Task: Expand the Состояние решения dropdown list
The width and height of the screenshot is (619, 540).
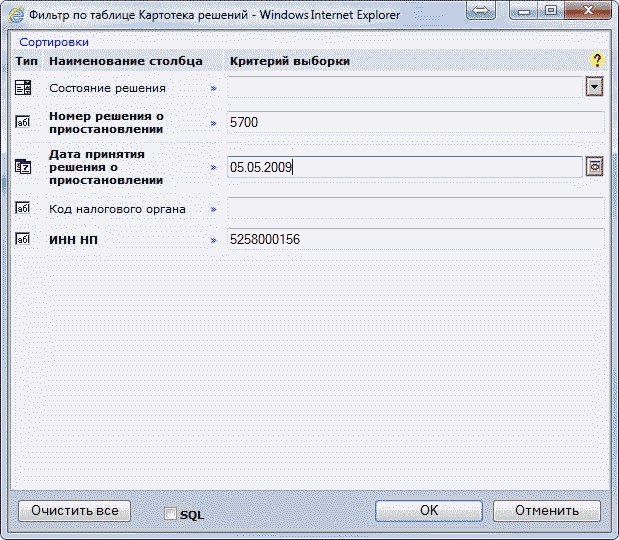Action: tap(594, 87)
